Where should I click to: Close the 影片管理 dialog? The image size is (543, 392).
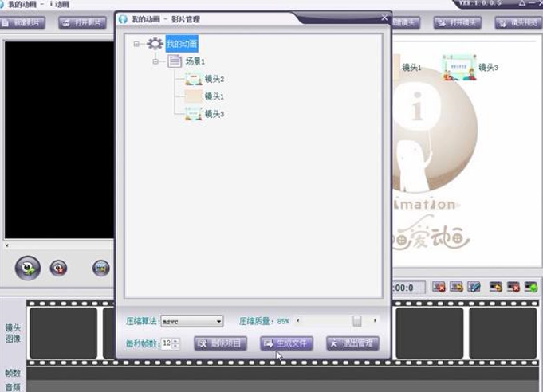click(x=384, y=18)
